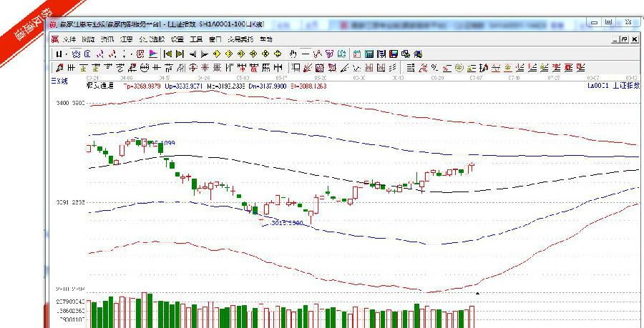644x328 pixels.
Task: Open the 工具 menu
Action: [x=196, y=39]
